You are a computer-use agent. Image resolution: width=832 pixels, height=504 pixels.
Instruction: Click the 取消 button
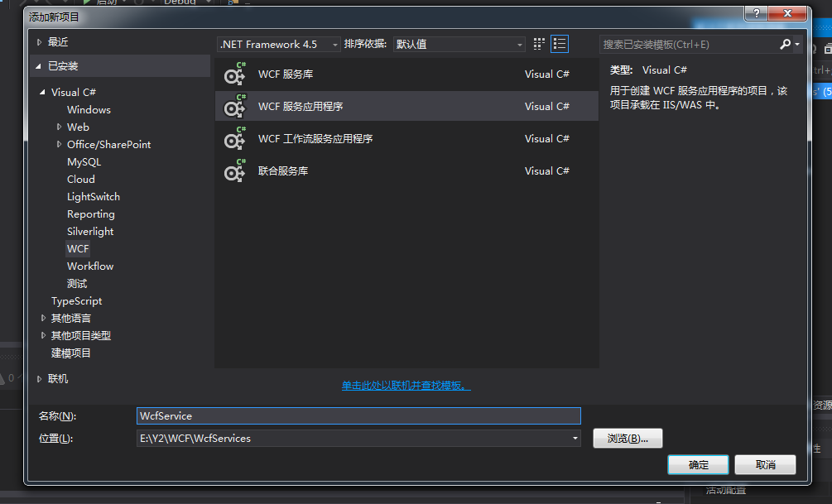pos(765,465)
